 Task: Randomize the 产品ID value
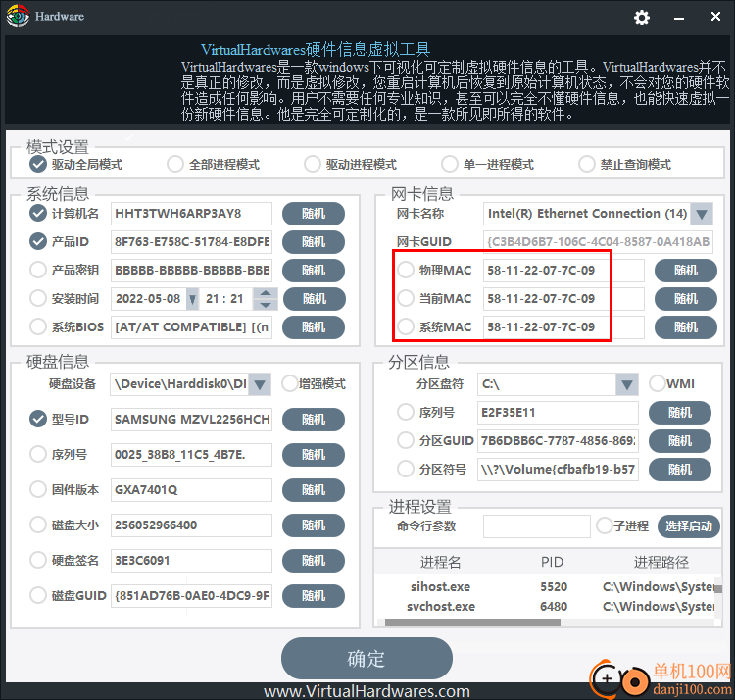pyautogui.click(x=314, y=242)
